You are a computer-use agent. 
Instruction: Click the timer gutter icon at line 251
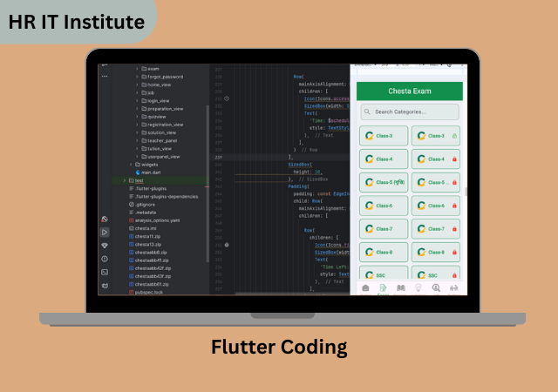coord(227,245)
